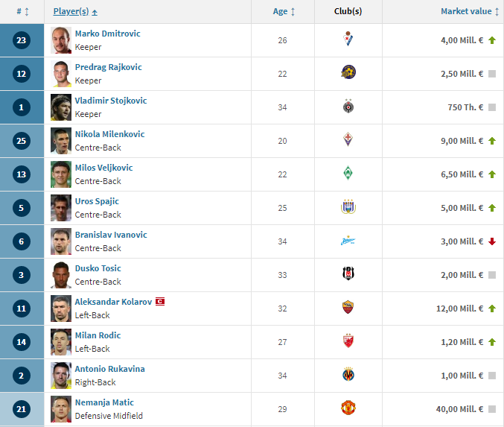This screenshot has width=504, height=427.
Task: Click Milan Rodic's green up arrow
Action: [x=492, y=342]
